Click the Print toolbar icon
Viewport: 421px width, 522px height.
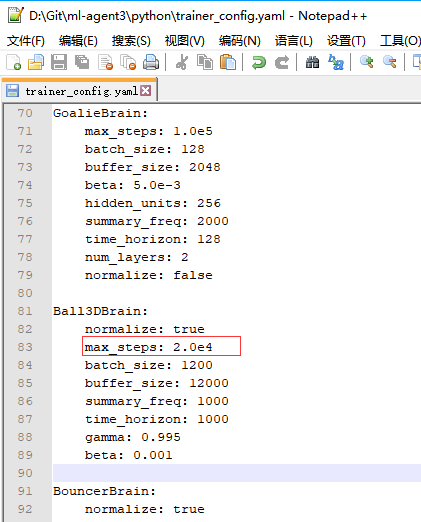(x=151, y=62)
